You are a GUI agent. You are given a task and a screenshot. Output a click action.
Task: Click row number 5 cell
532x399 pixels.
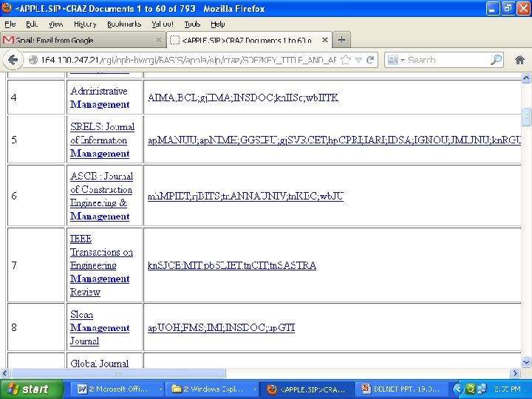pyautogui.click(x=36, y=140)
